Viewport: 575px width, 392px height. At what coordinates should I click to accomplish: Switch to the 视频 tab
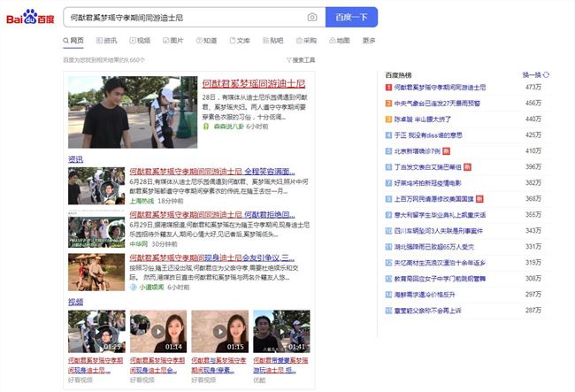coord(139,41)
